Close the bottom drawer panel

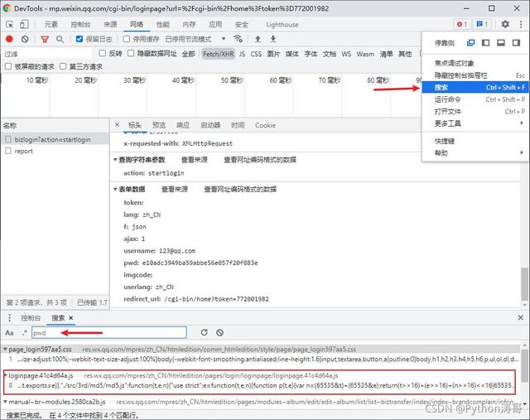pos(520,317)
